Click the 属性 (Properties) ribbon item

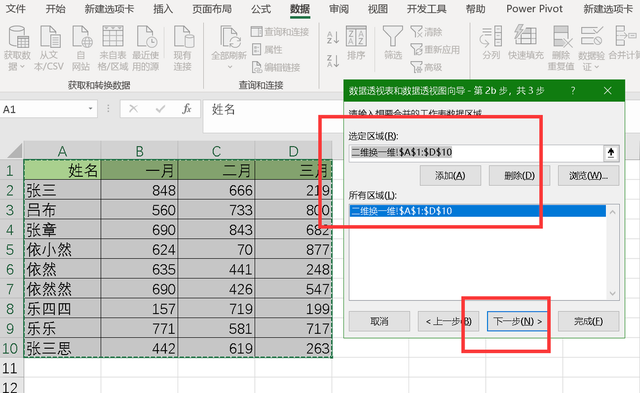pos(267,49)
